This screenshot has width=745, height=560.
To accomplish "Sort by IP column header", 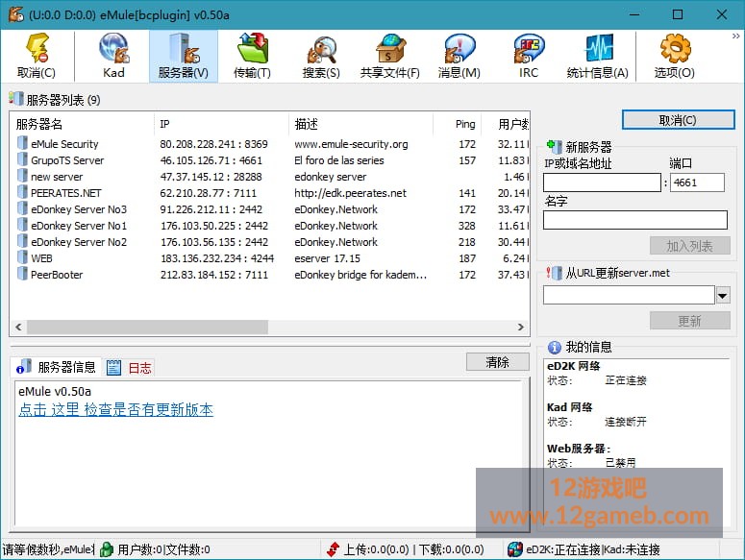I will coord(221,124).
